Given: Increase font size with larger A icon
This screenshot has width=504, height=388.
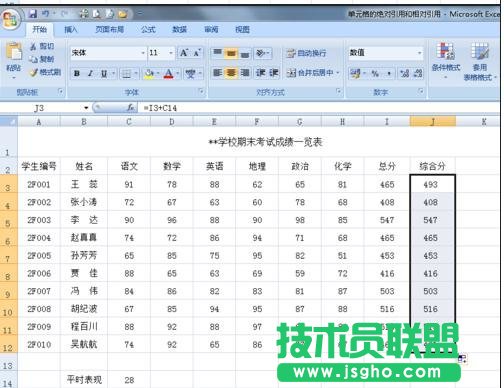Looking at the screenshot, I should 184,53.
